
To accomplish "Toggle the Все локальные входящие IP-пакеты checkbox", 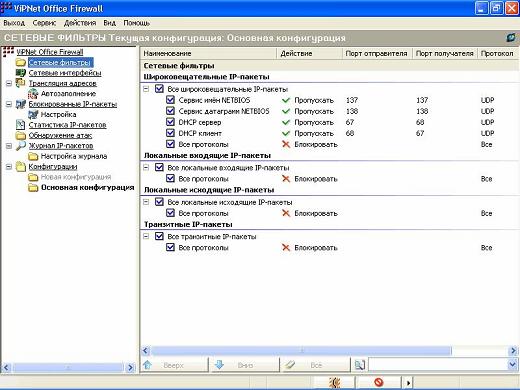I will point(159,167).
